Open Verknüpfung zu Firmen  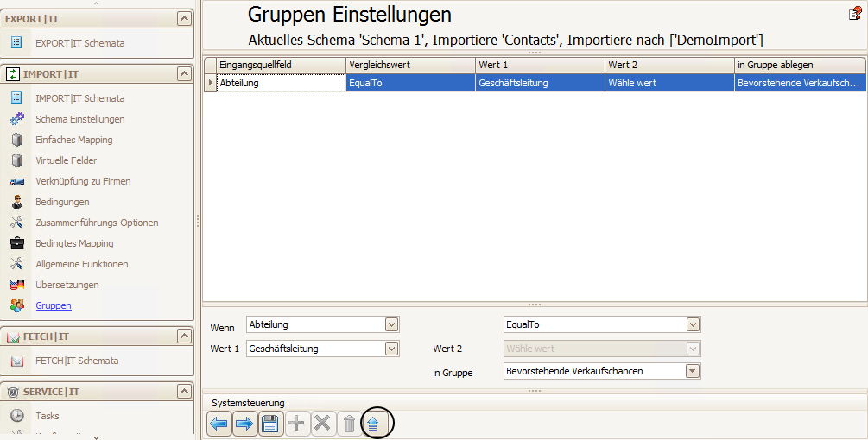tap(83, 181)
